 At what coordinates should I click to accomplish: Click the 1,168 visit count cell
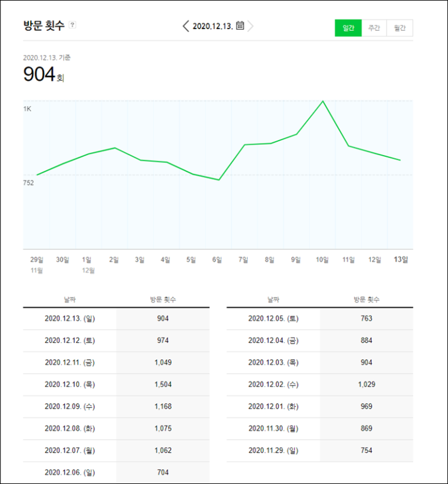(x=163, y=407)
